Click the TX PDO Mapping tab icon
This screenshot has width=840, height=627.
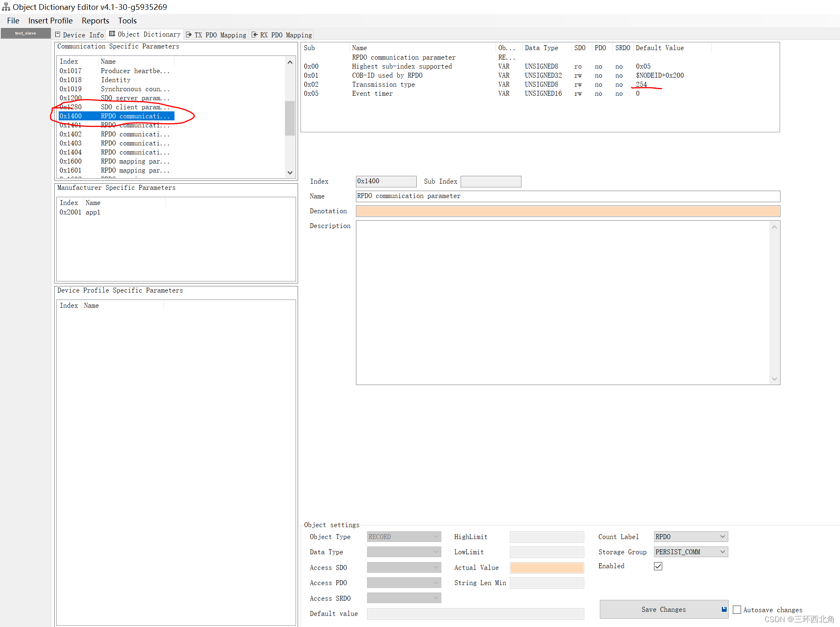(189, 35)
